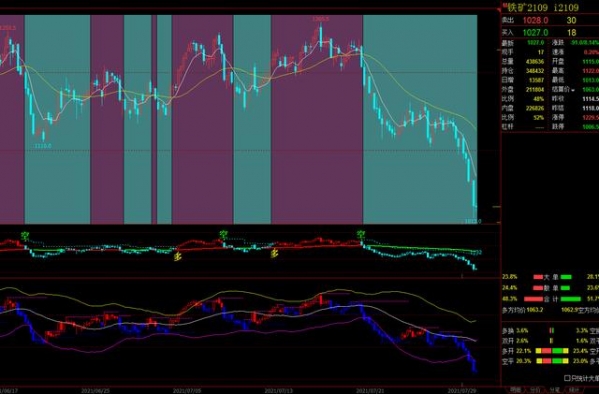Screen dimensions: 599x394
Task: Click the small red flag beside 铁矿2109
Action: point(505,5)
